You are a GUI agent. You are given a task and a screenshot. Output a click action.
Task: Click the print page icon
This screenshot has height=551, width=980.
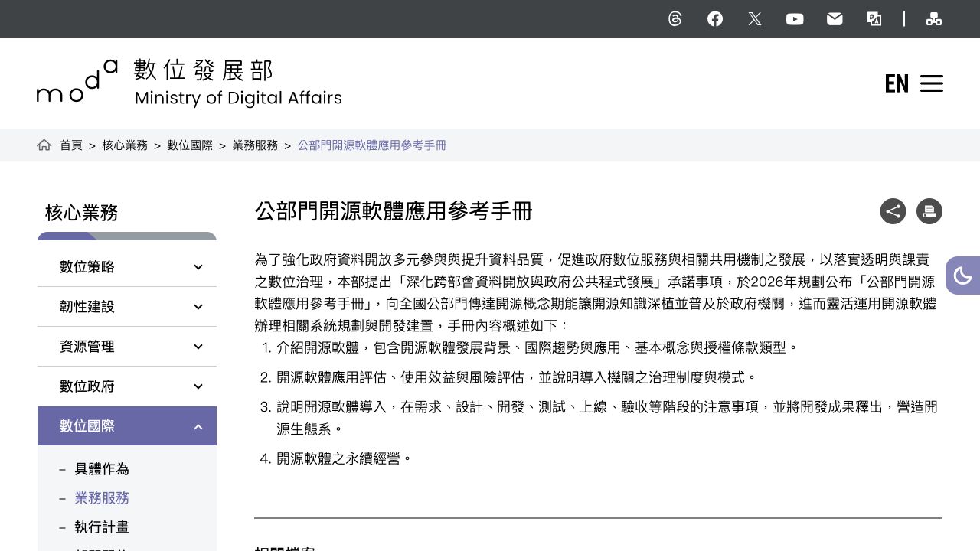point(929,211)
